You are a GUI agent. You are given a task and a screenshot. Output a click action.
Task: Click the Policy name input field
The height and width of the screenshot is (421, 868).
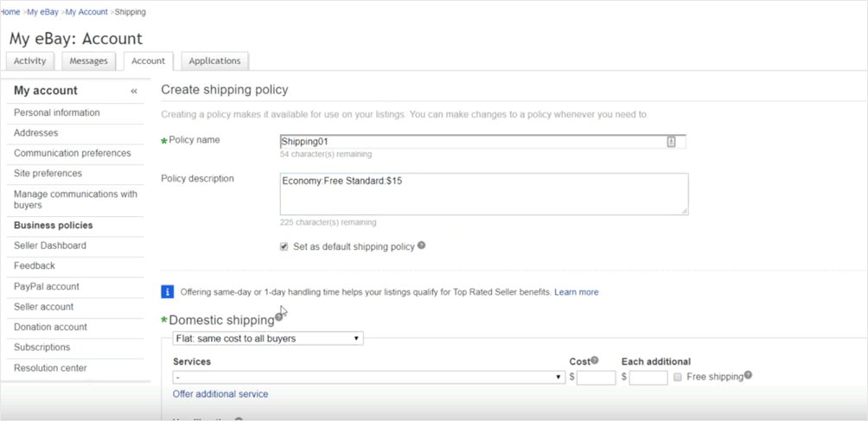coord(482,142)
